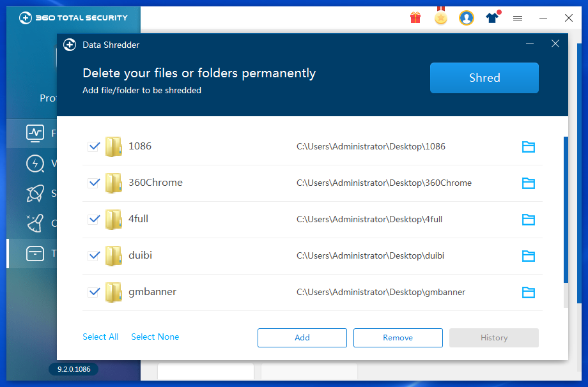Uncheck the duibi folder checkbox

[94, 255]
